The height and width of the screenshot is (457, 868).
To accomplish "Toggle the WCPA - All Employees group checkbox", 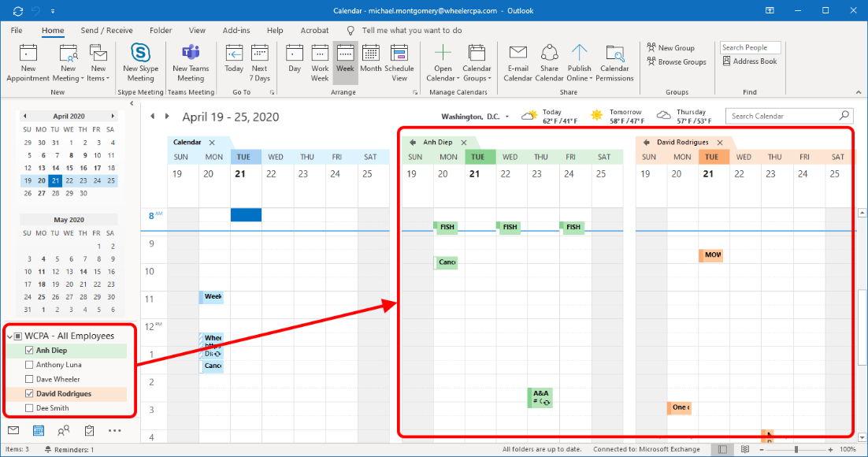I will pos(17,336).
